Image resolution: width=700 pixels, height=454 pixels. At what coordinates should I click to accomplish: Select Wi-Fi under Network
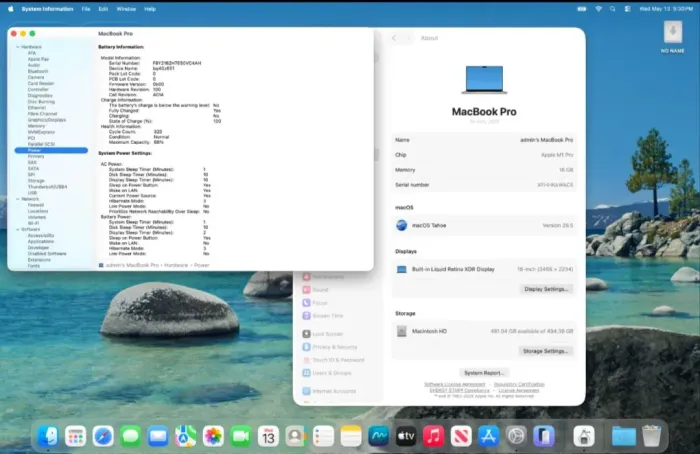pos(33,223)
